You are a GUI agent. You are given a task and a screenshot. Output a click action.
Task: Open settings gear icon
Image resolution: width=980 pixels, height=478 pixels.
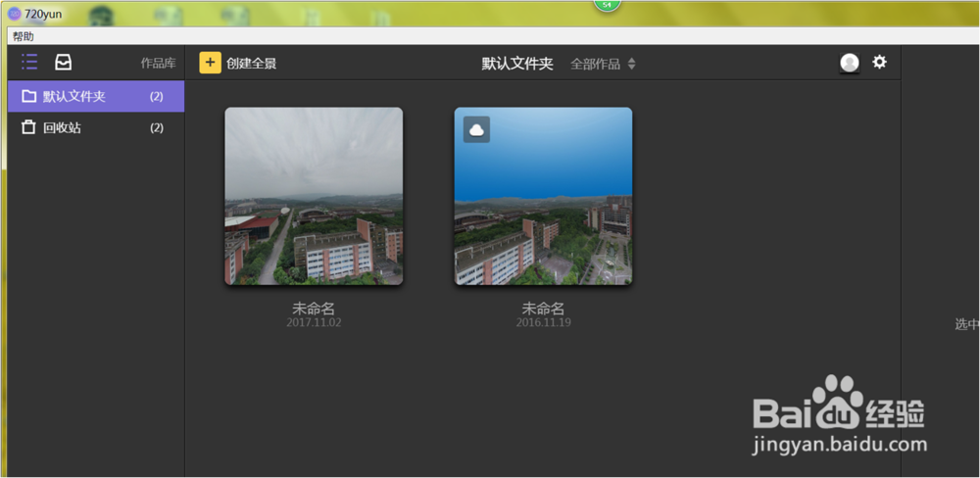click(x=879, y=62)
